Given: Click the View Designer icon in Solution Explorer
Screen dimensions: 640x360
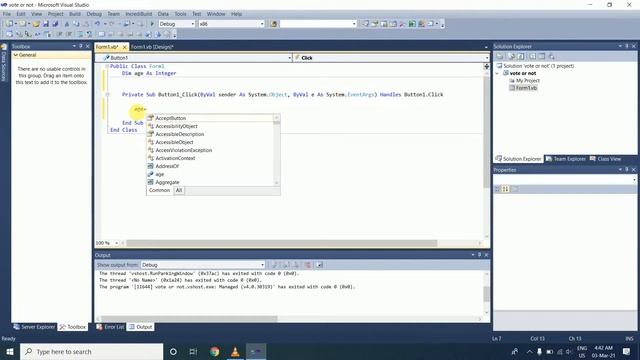Looking at the screenshot, I should [x=542, y=56].
